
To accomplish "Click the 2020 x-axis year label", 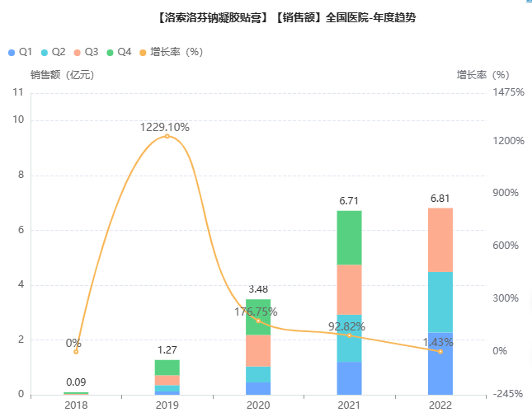I will (x=258, y=405).
